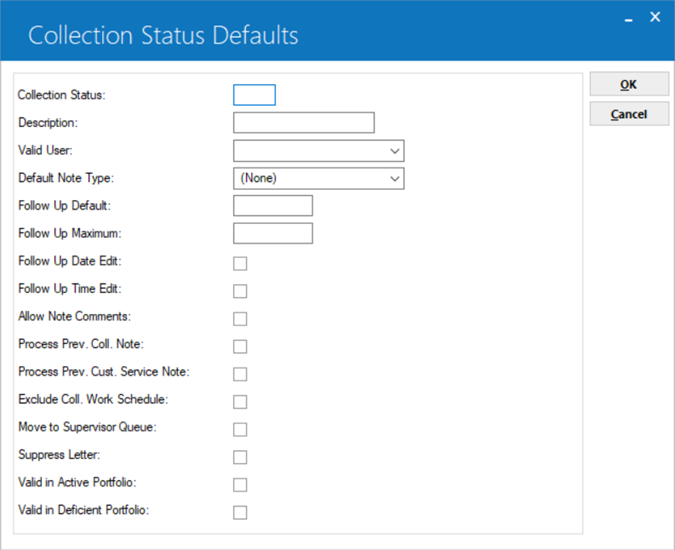Open the Default Note Type dropdown
The width and height of the screenshot is (675, 550).
coord(319,178)
